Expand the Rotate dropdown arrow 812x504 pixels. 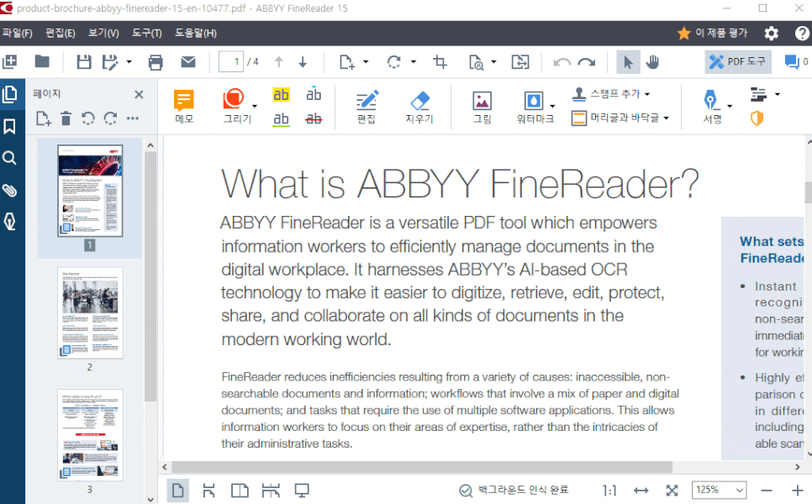[414, 62]
